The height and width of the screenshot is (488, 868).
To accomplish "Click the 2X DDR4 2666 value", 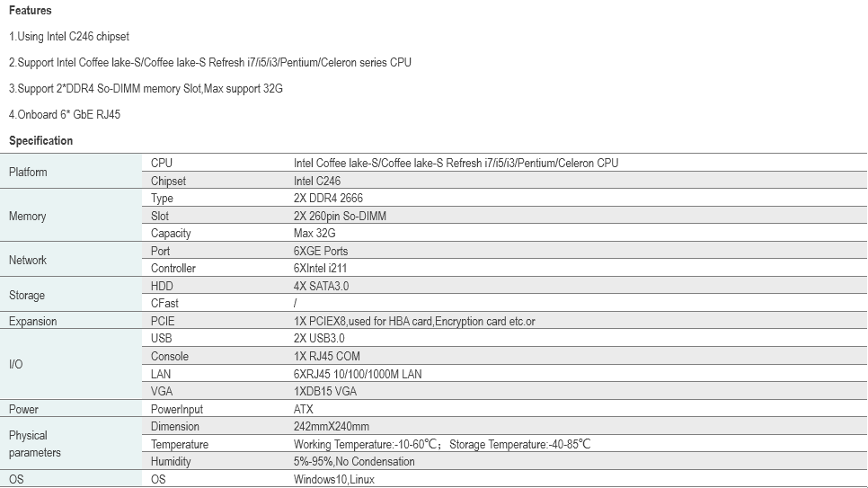I will (x=328, y=199).
